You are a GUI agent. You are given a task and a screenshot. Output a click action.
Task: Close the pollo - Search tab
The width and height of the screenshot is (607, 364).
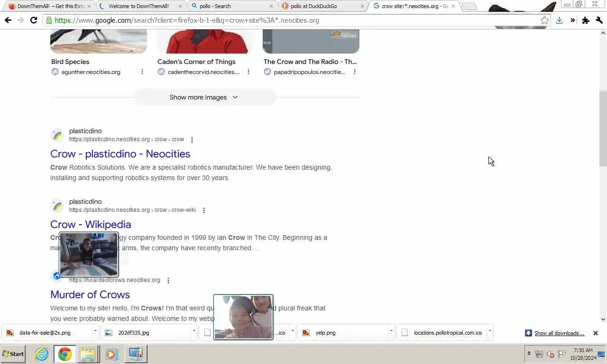pyautogui.click(x=271, y=6)
